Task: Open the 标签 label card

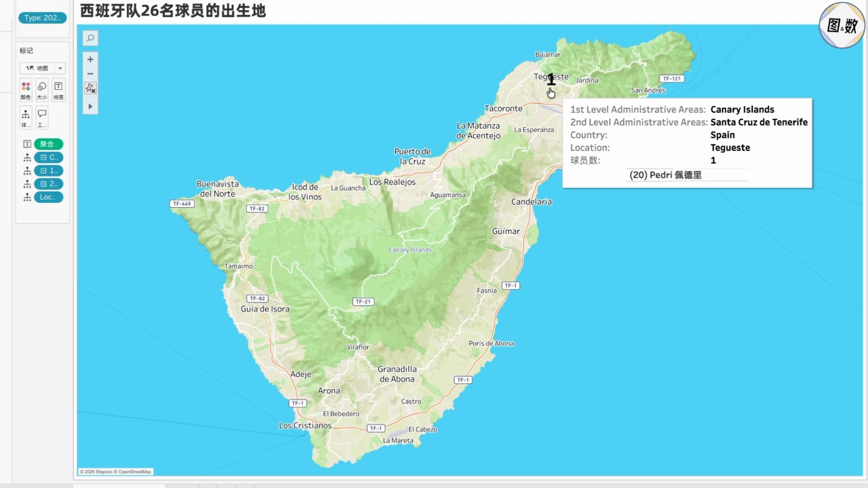Action: [x=58, y=90]
